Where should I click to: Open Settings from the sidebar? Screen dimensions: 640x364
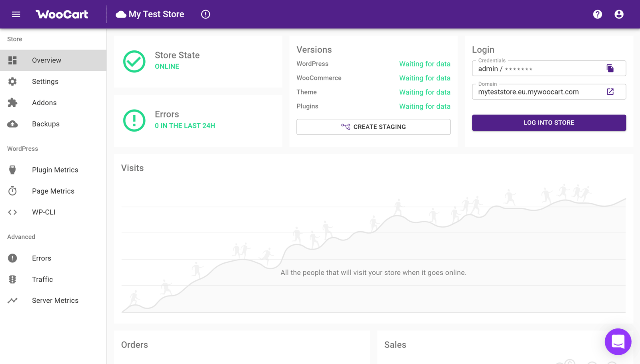click(x=53, y=82)
